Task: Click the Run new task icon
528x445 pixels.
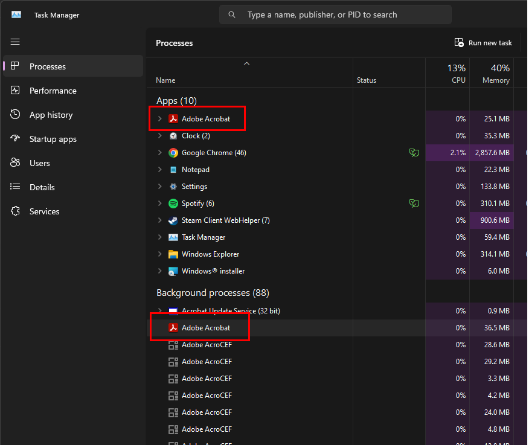Action: (x=459, y=43)
